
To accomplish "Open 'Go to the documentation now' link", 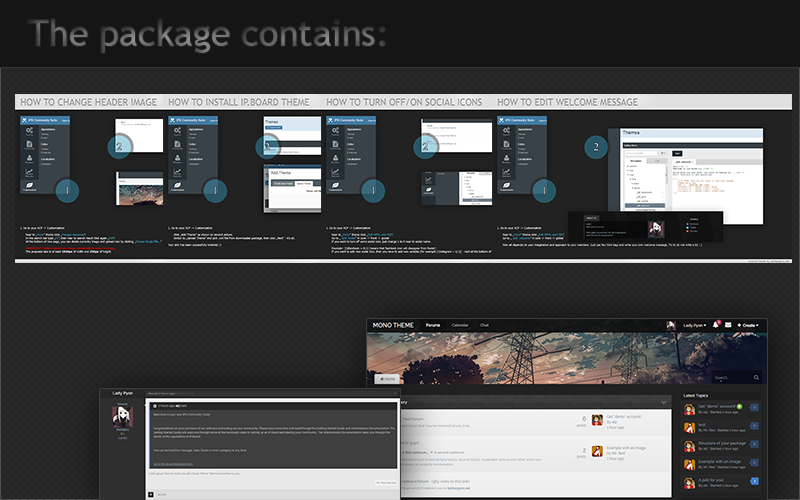I will (173, 464).
